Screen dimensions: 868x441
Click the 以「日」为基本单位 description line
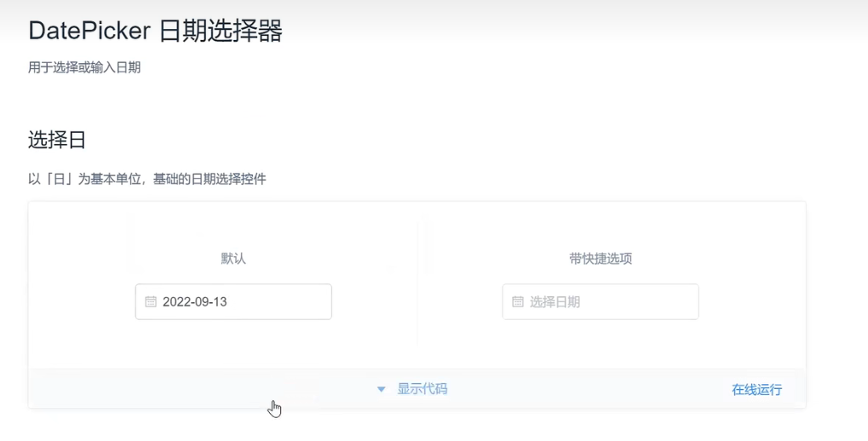pyautogui.click(x=147, y=179)
